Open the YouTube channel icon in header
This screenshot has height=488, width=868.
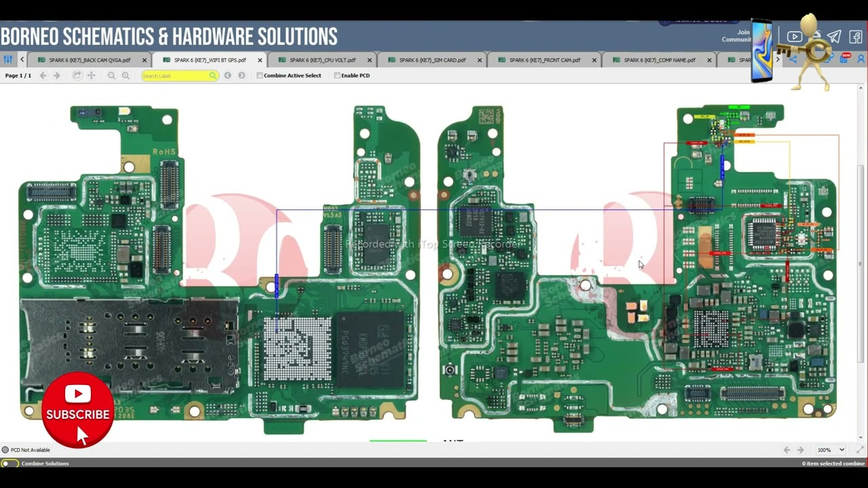[795, 37]
